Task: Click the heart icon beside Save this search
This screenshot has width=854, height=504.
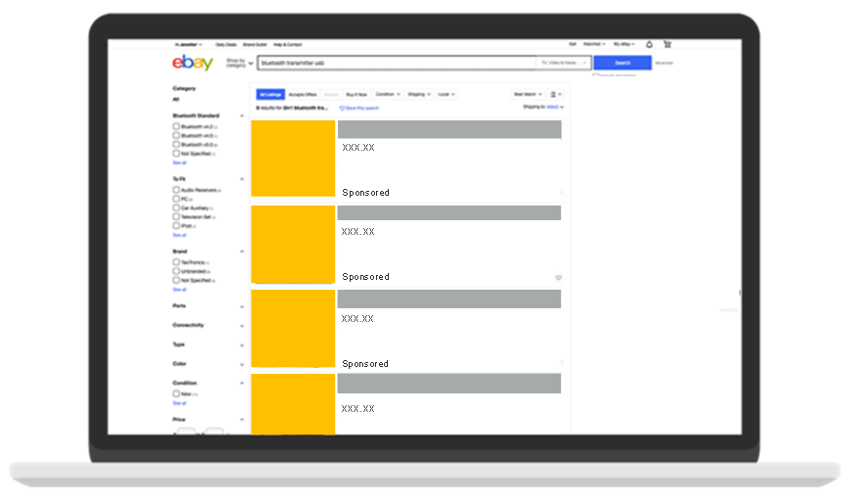Action: [342, 108]
